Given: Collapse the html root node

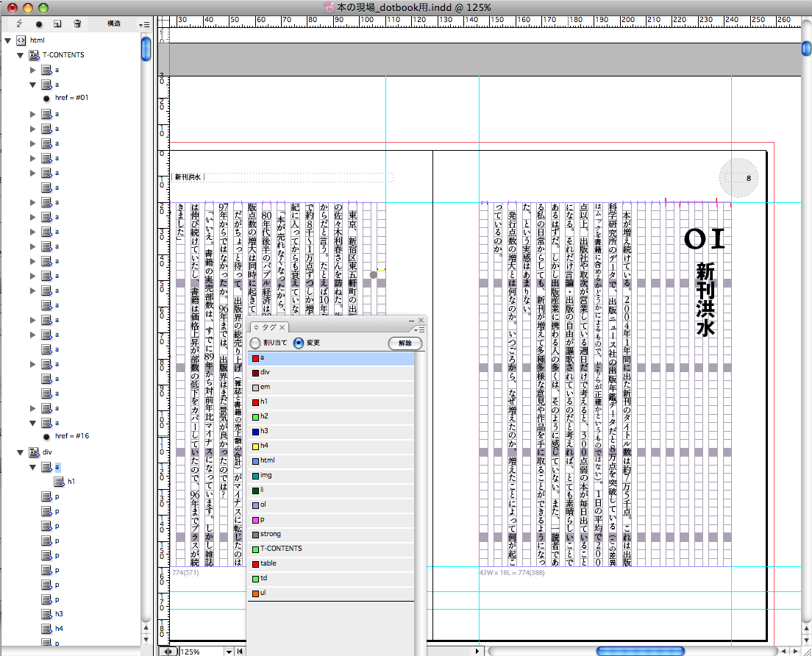Looking at the screenshot, I should [8, 40].
